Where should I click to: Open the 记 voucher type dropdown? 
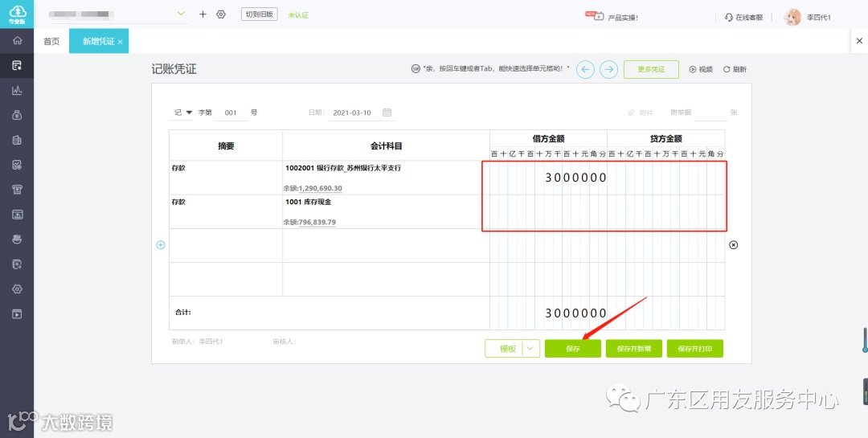click(x=184, y=113)
